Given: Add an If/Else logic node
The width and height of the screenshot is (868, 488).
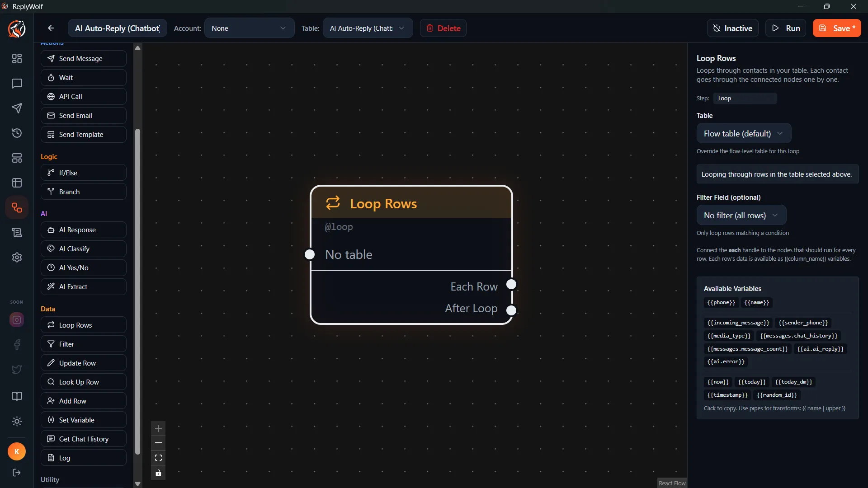Looking at the screenshot, I should [x=84, y=173].
